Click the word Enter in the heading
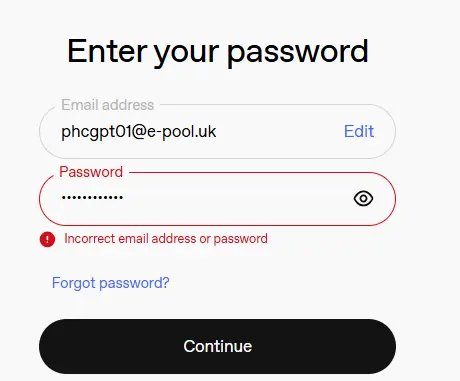Viewport: 460px width, 381px height. click(107, 51)
